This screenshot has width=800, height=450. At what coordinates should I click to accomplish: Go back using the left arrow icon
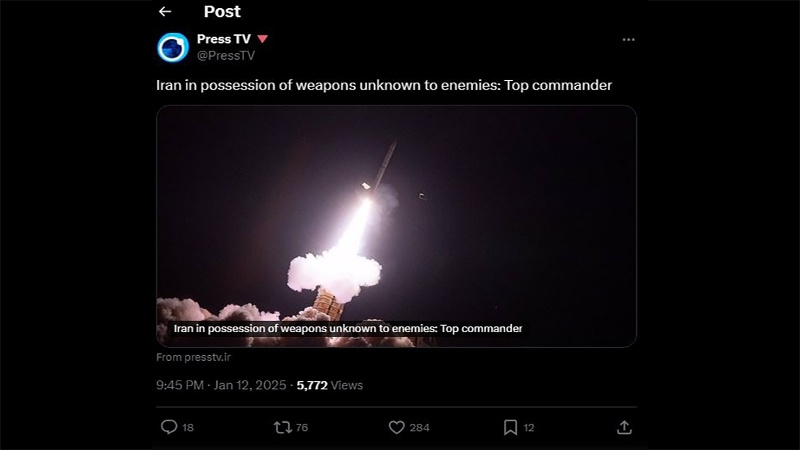tap(165, 11)
